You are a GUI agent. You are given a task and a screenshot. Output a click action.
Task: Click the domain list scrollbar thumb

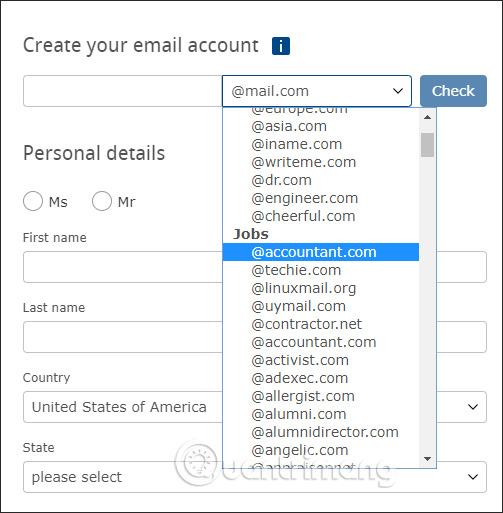coord(427,145)
